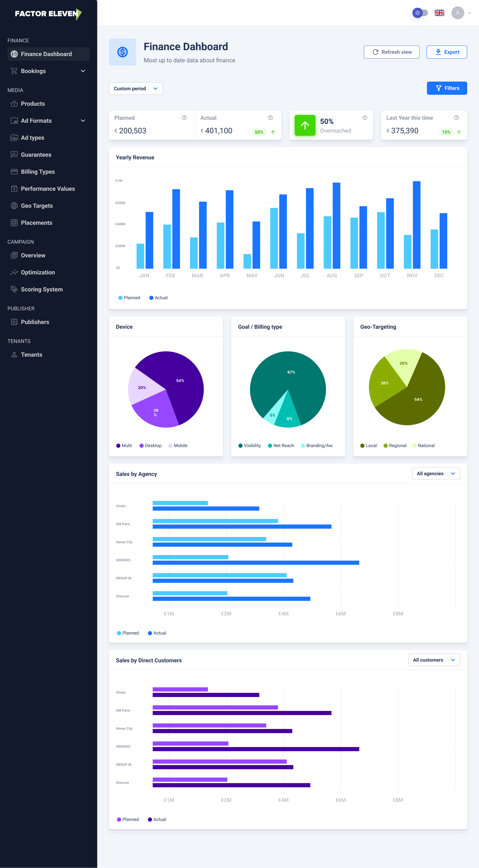Click the UK flag language icon

(439, 13)
